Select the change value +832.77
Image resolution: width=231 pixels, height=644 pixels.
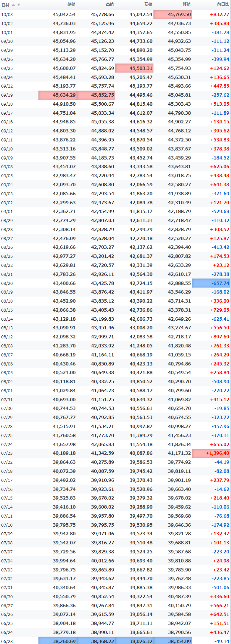click(220, 14)
